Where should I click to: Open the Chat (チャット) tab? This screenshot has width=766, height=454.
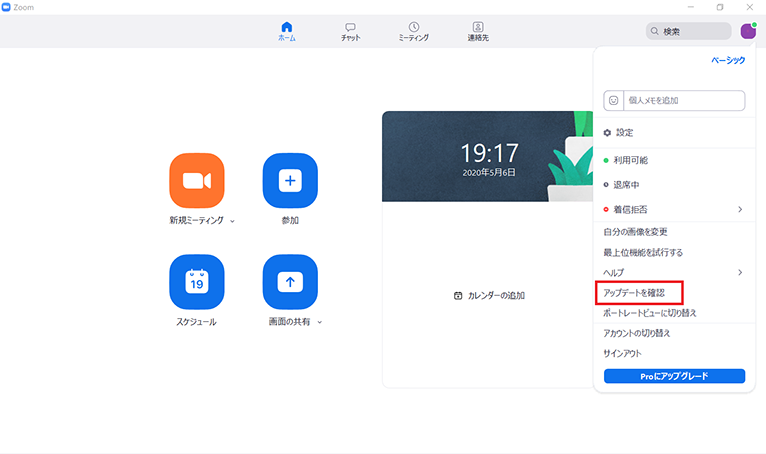(x=350, y=31)
